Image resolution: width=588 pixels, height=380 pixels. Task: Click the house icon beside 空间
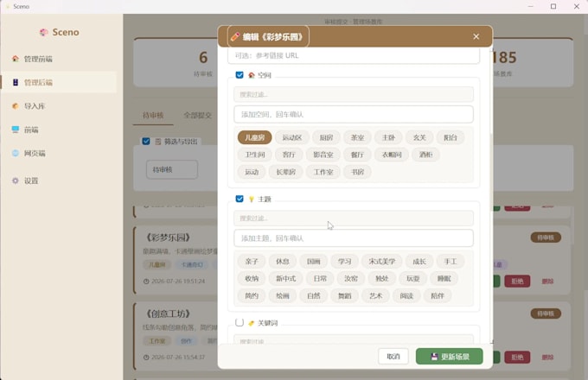point(252,75)
